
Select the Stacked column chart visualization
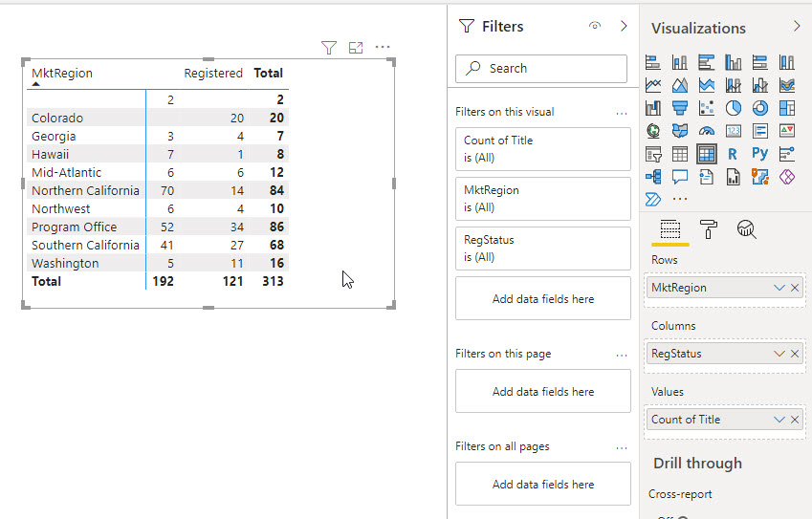pos(680,63)
